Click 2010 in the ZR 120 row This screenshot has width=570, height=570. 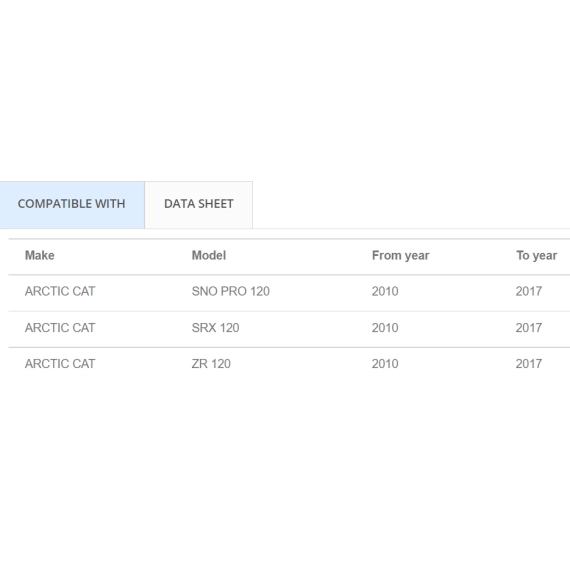385,364
